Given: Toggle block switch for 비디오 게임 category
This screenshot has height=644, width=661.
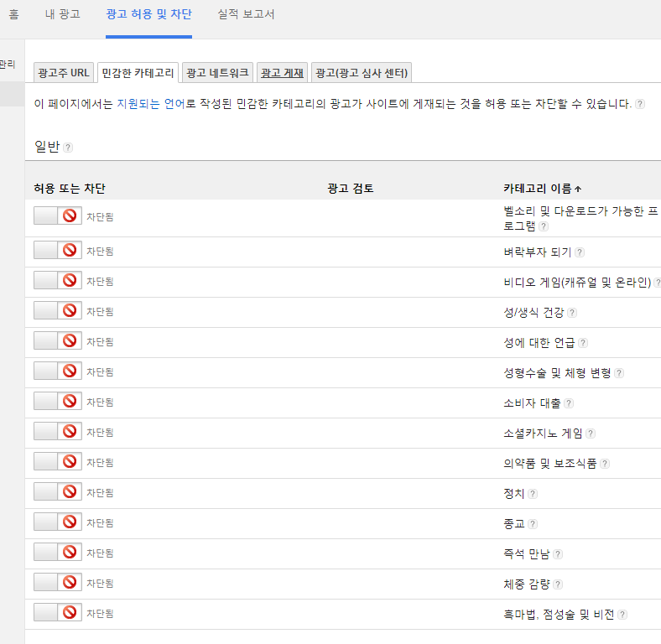Looking at the screenshot, I should (57, 280).
